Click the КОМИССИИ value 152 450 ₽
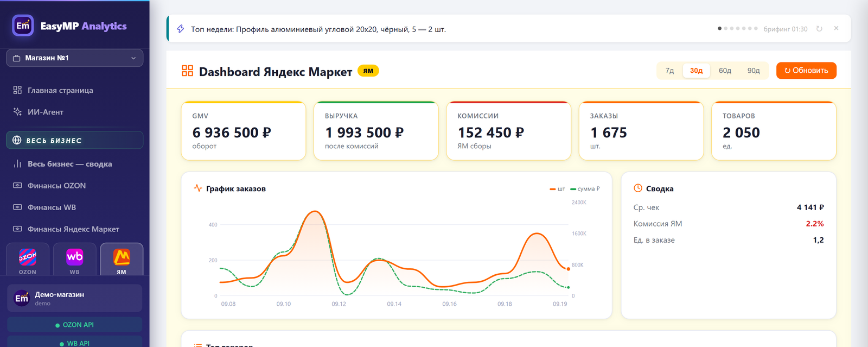This screenshot has height=347, width=868. [x=491, y=133]
